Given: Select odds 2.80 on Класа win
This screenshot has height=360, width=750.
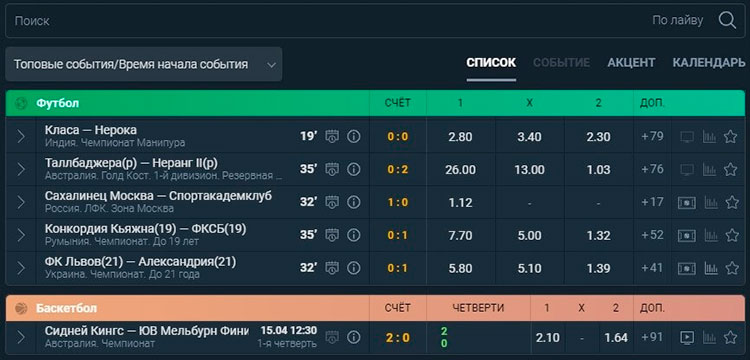Looking at the screenshot, I should (x=461, y=137).
